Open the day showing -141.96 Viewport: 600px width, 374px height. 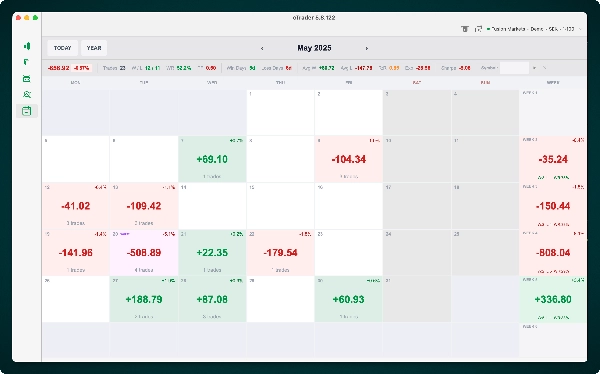pos(76,253)
